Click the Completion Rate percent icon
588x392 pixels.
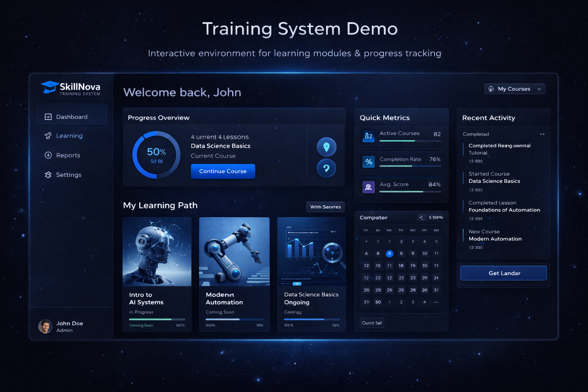369,162
